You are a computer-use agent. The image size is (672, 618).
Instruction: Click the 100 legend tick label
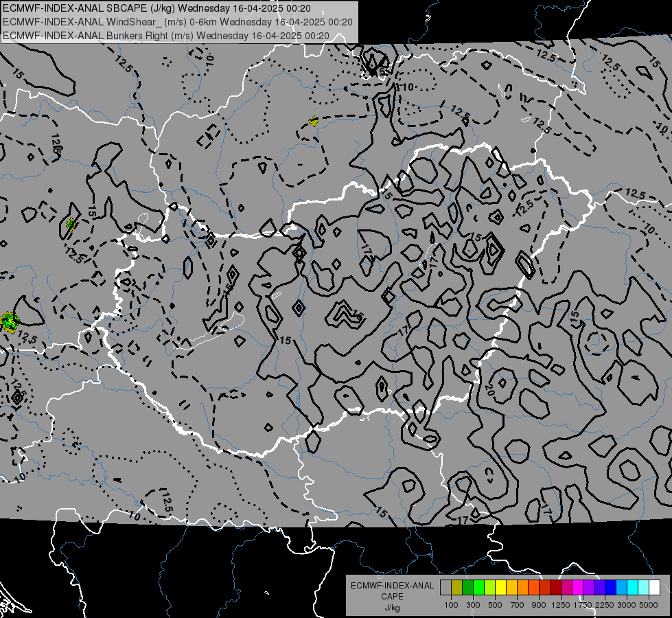coord(451,605)
